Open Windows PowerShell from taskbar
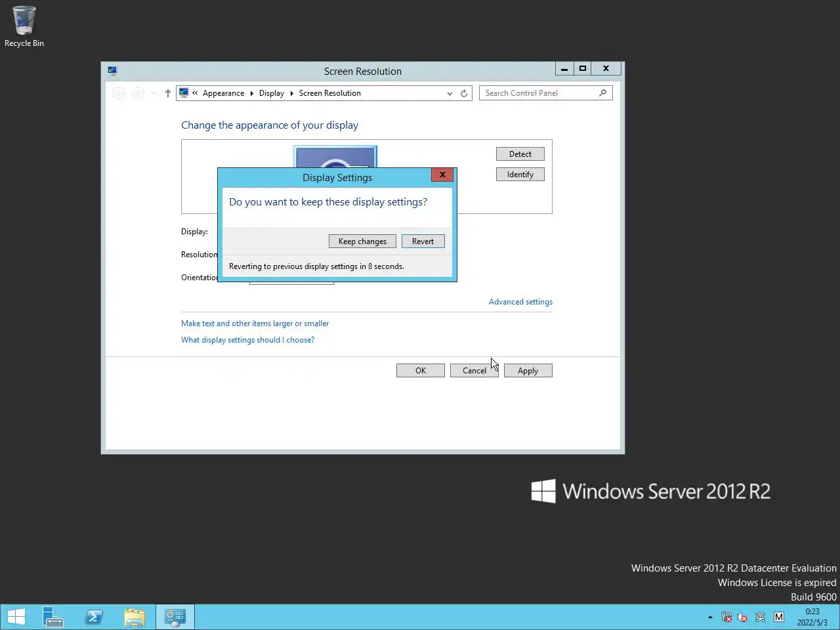840x630 pixels. pos(94,617)
